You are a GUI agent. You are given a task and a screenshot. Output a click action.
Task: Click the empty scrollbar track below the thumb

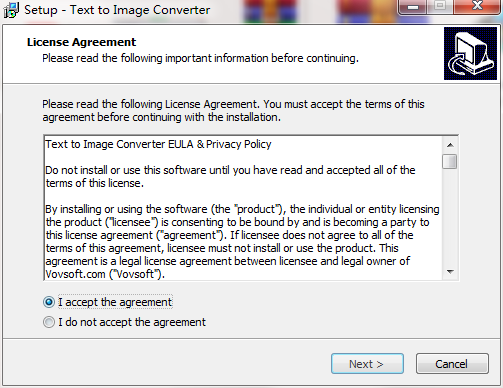click(x=450, y=217)
